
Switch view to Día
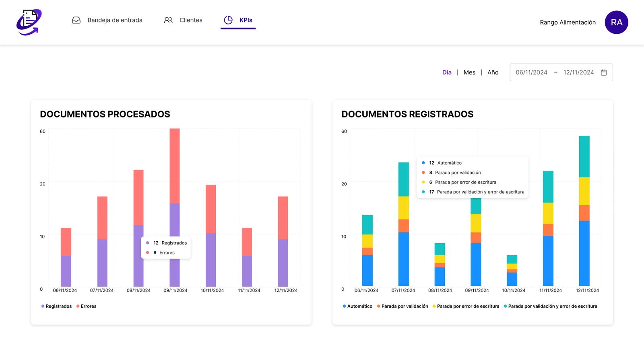click(447, 72)
